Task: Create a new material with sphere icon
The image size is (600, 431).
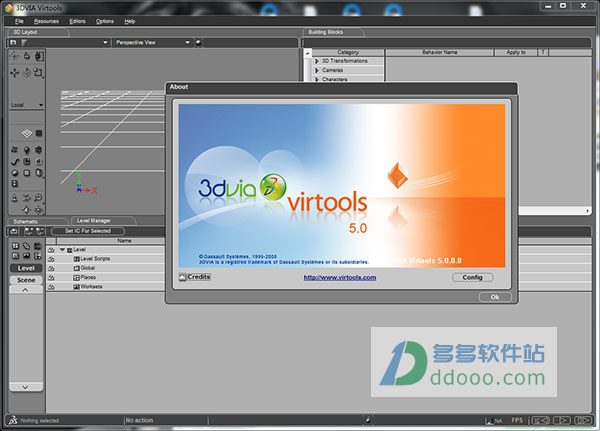Action: [x=15, y=173]
